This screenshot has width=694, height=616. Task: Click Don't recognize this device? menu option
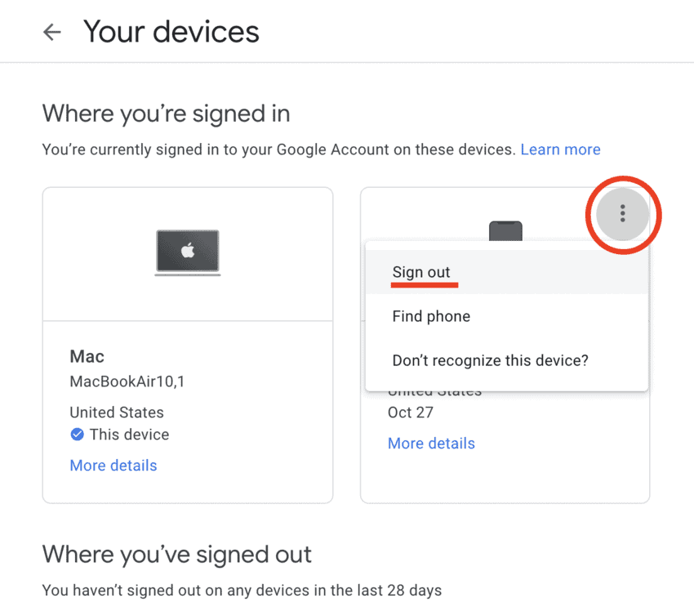click(x=489, y=360)
